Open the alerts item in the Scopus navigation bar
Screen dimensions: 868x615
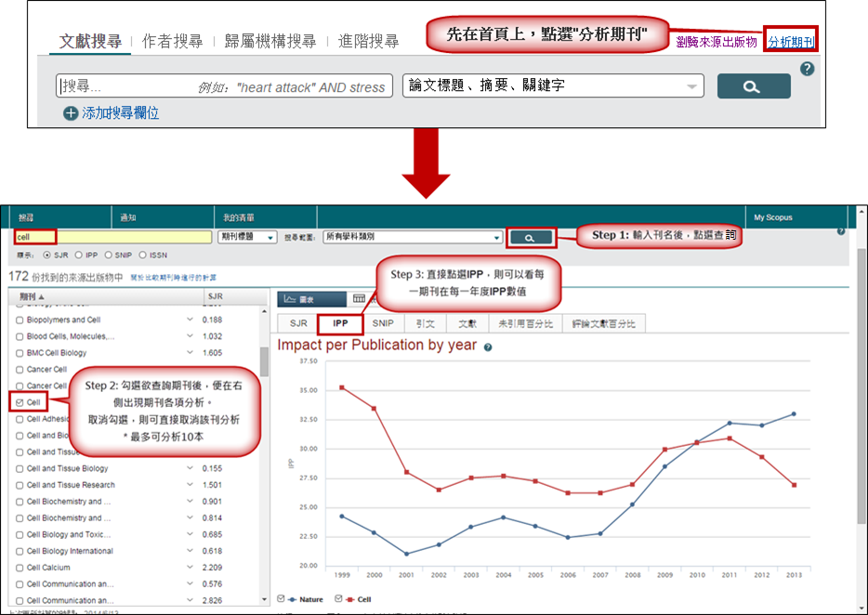pos(128,217)
